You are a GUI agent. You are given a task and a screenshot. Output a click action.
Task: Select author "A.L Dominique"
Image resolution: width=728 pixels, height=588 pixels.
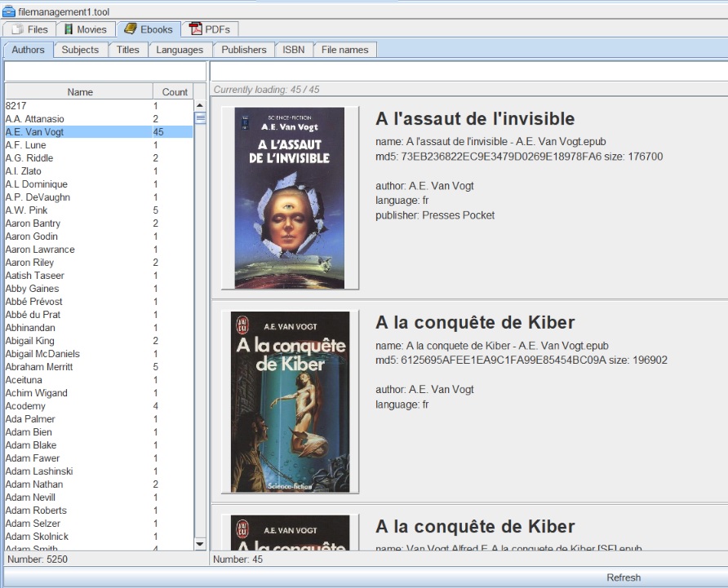click(x=99, y=183)
